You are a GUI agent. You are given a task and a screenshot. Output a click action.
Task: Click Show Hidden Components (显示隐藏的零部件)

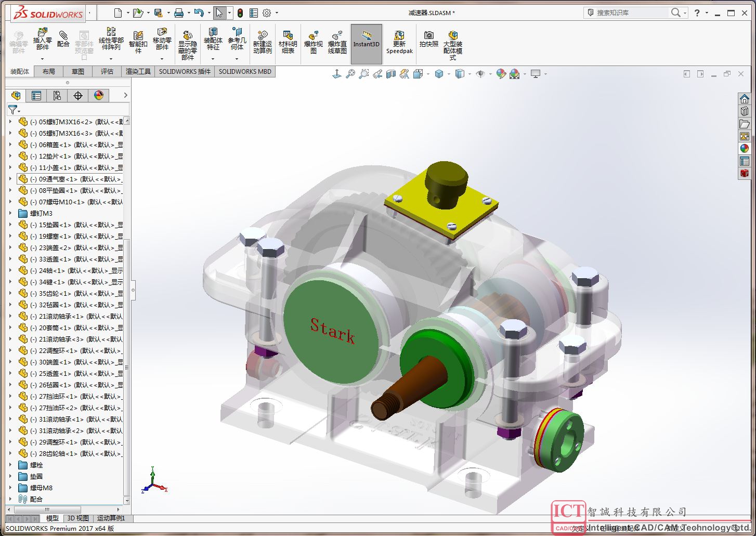click(188, 45)
